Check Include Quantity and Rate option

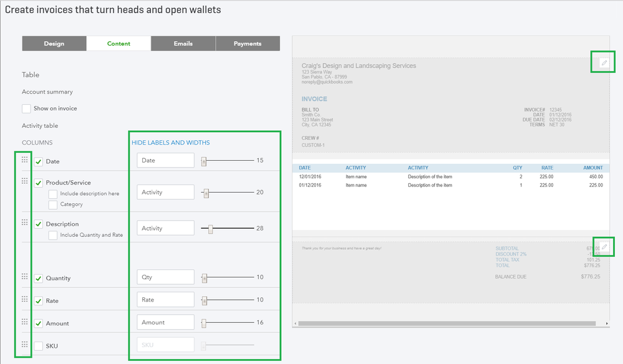pos(53,235)
